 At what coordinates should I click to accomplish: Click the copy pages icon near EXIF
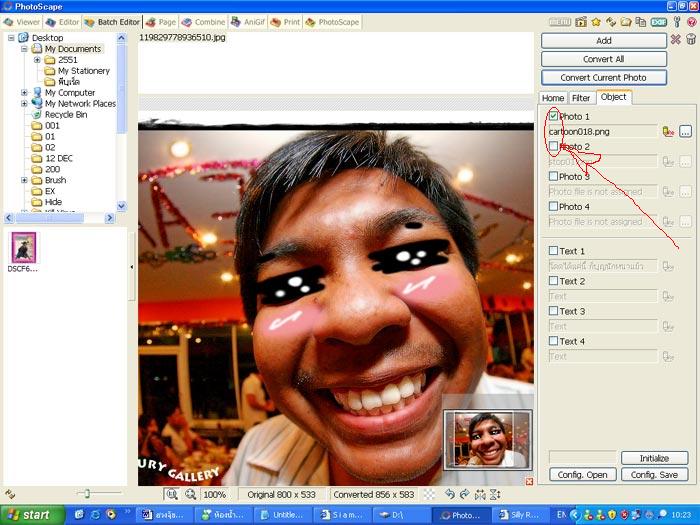click(x=641, y=22)
